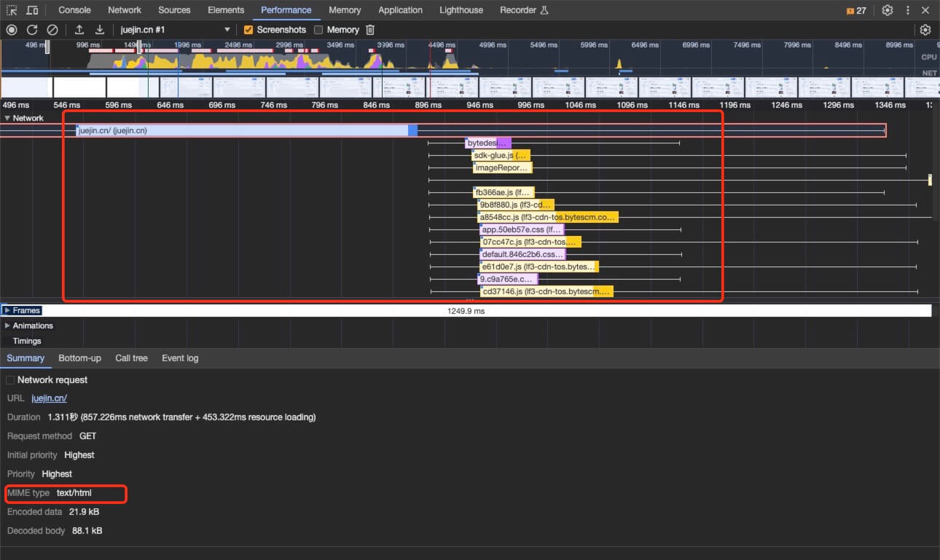Clear the performance recording

52,30
